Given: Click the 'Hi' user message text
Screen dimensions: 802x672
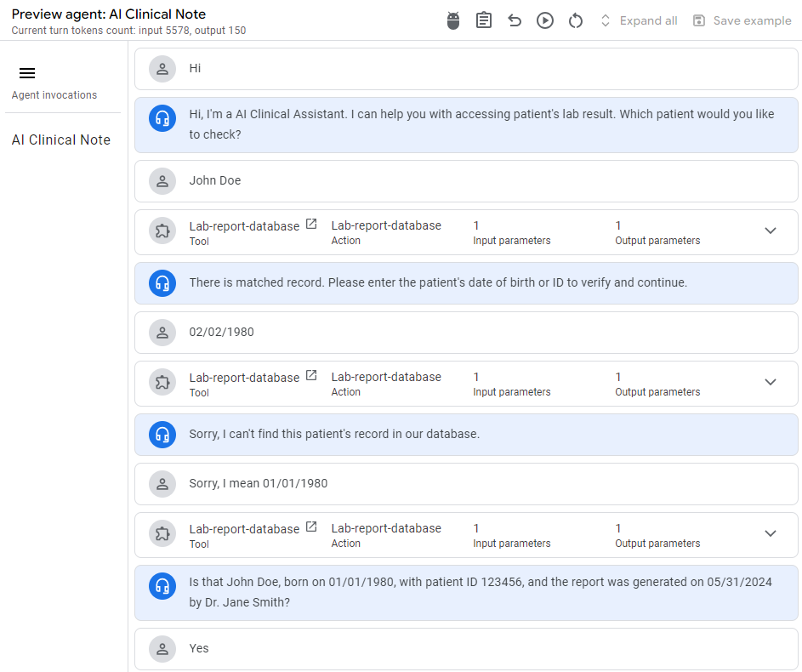Looking at the screenshot, I should coord(195,69).
